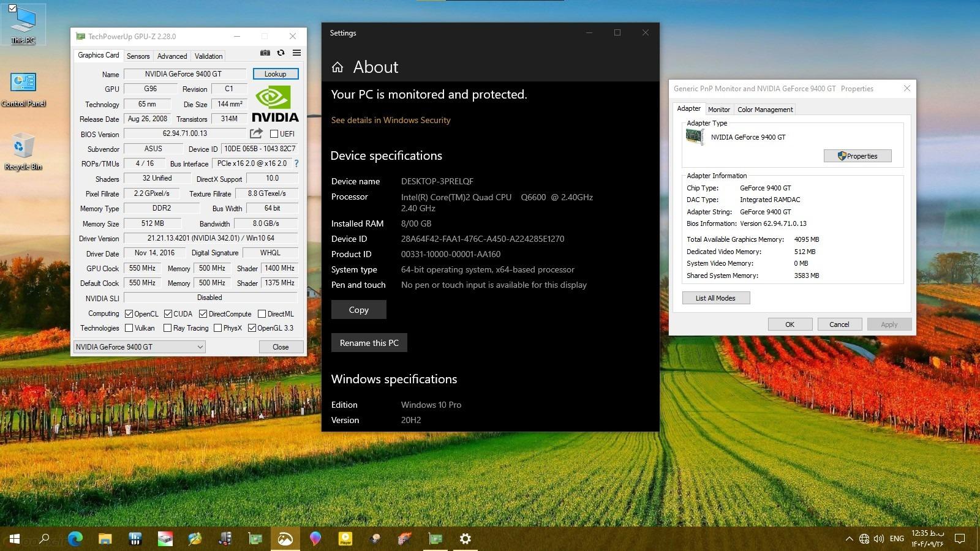Toggle the Vulkan checkbox

129,328
